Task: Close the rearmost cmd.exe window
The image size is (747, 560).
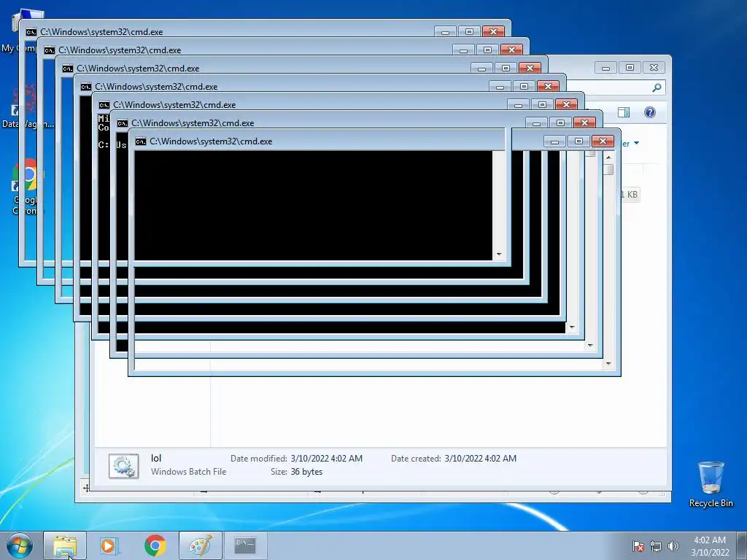Action: 494,31
